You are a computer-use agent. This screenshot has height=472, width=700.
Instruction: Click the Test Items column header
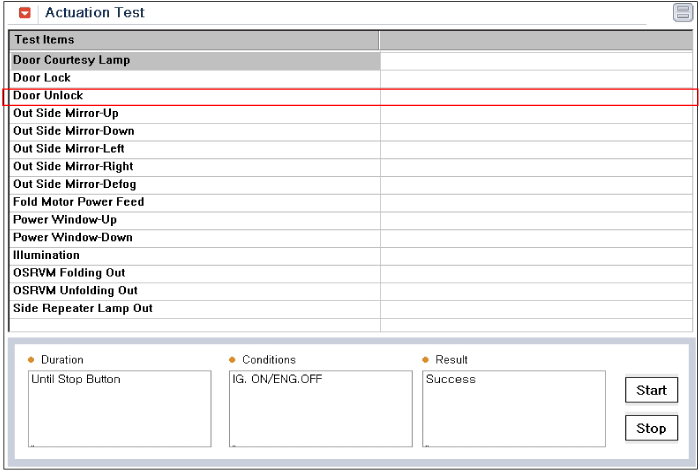click(194, 40)
